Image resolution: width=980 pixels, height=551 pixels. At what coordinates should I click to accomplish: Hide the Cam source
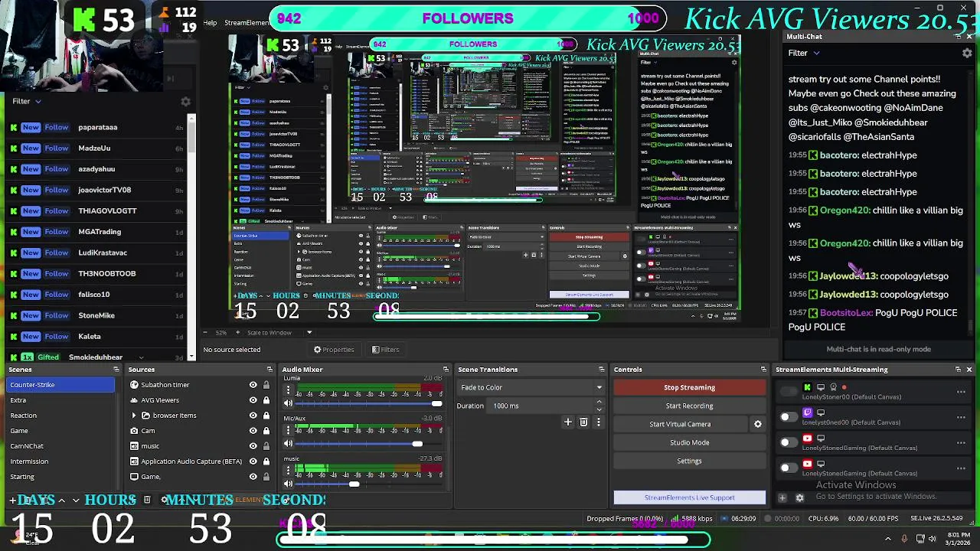point(253,431)
